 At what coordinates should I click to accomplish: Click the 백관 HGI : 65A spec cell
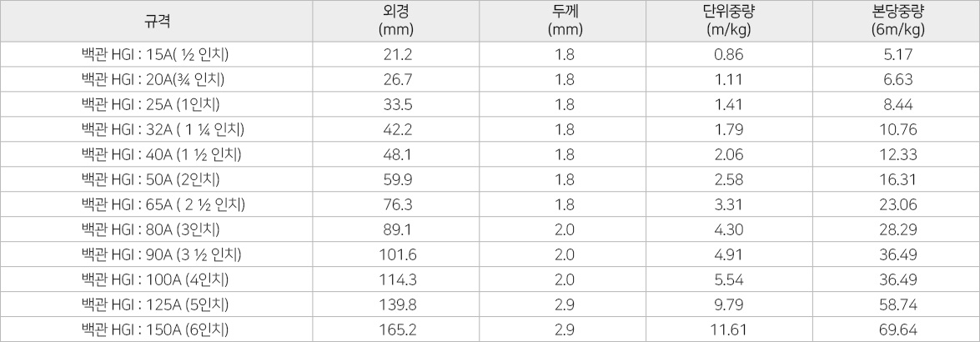click(x=156, y=204)
